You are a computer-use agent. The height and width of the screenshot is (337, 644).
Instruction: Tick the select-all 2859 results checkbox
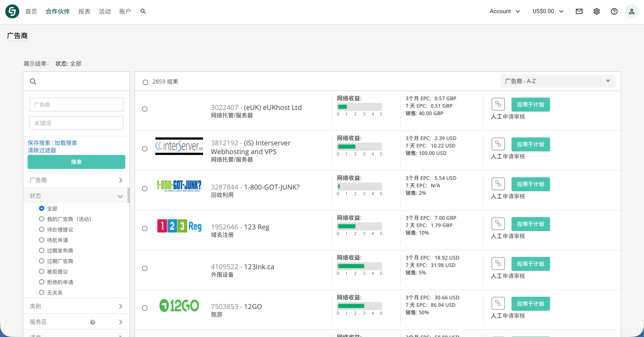pyautogui.click(x=145, y=82)
